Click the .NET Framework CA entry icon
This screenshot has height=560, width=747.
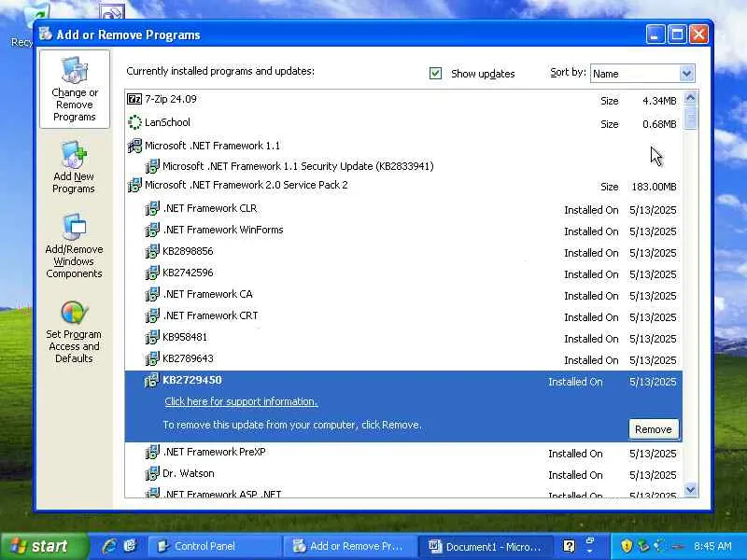pos(152,294)
